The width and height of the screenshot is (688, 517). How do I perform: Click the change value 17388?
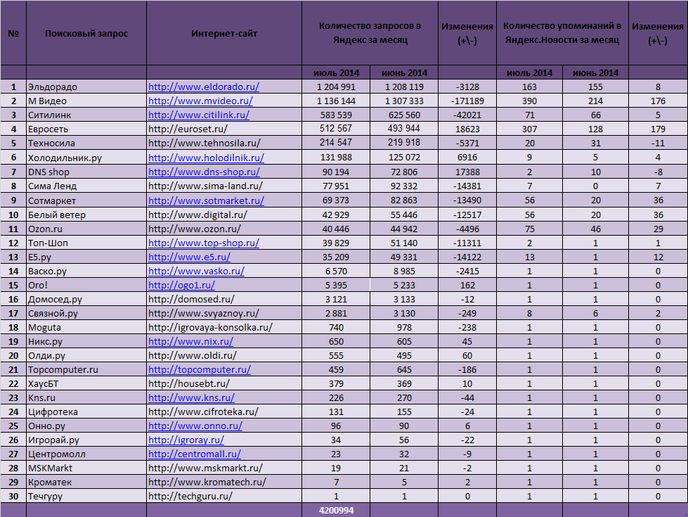click(x=467, y=172)
